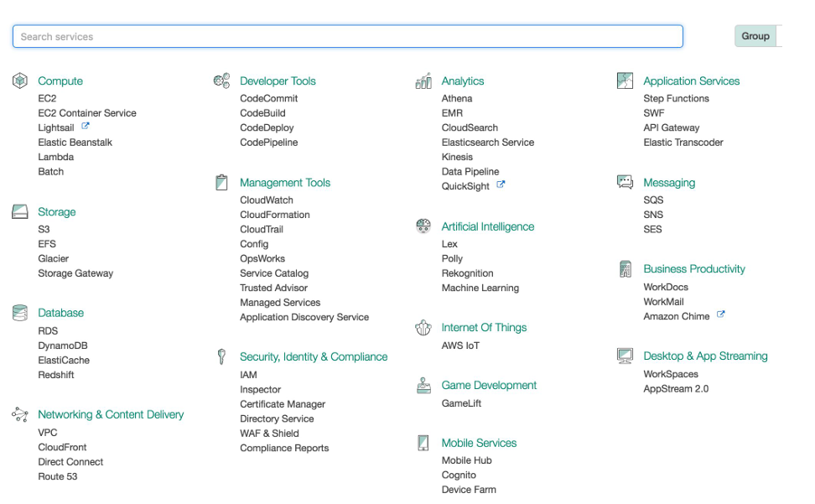Click the Management Tools clipboard icon

click(x=221, y=182)
